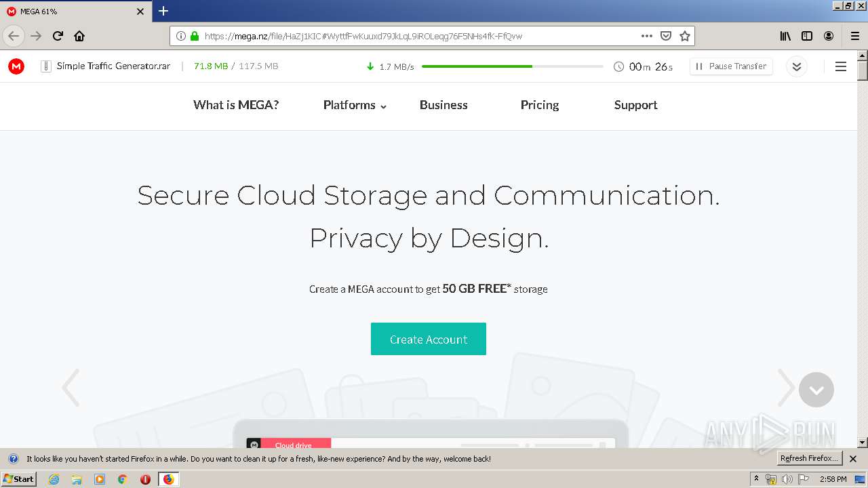Click the round scroll-down chevron button
This screenshot has height=488, width=868.
tap(816, 390)
